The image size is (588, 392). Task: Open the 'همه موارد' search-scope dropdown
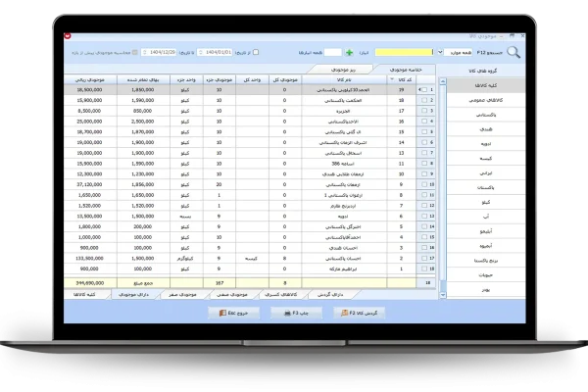(x=440, y=52)
